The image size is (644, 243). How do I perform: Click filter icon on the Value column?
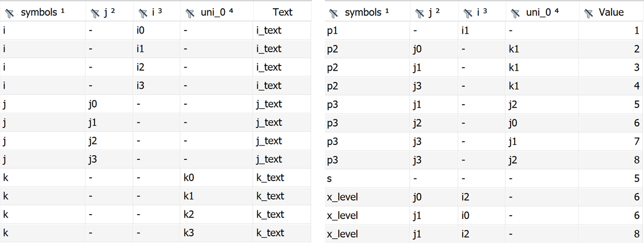[588, 13]
